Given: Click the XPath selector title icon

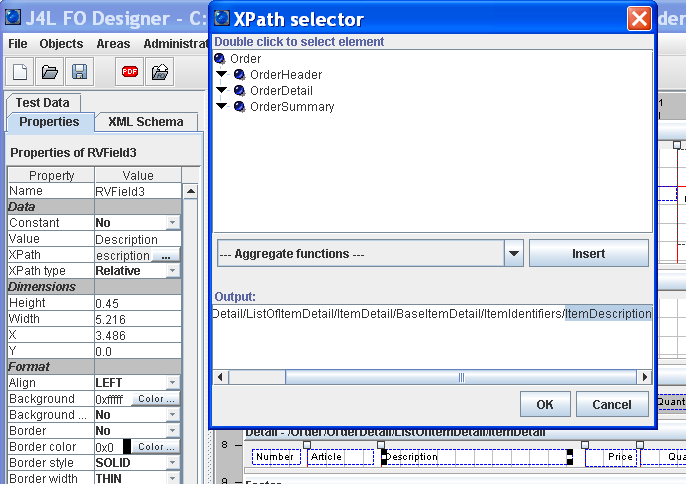Looking at the screenshot, I should pyautogui.click(x=222, y=18).
